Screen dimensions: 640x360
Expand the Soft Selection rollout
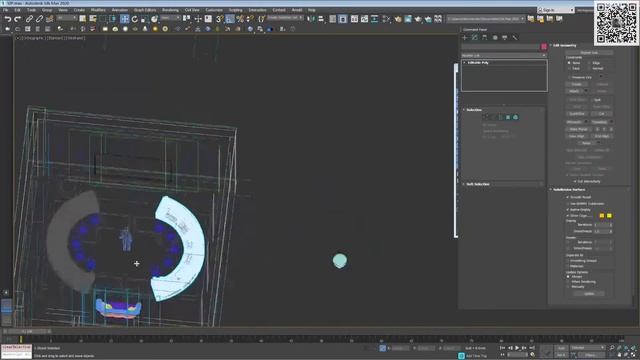(478, 184)
